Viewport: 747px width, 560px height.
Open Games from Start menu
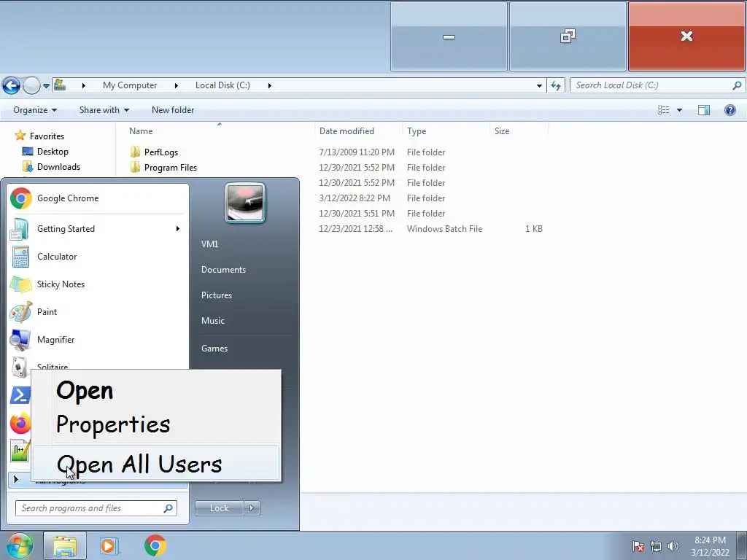coord(214,349)
